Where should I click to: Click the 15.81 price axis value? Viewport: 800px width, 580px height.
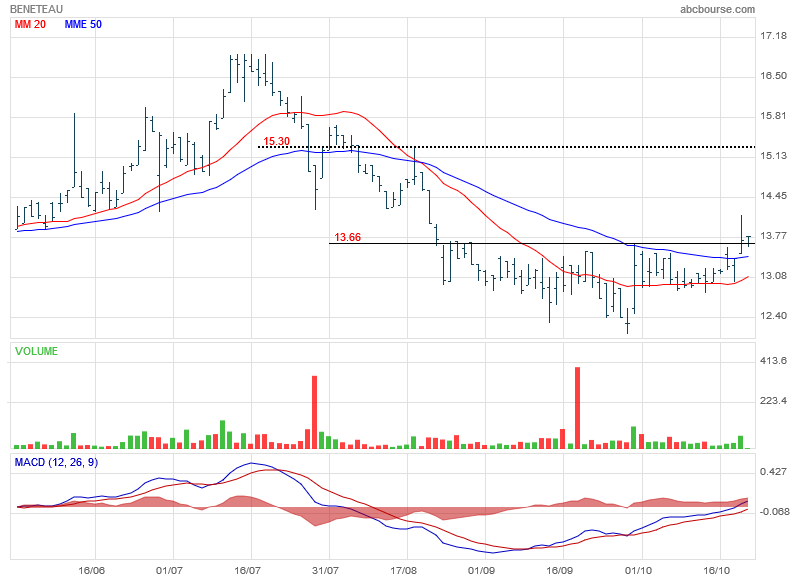point(773,116)
